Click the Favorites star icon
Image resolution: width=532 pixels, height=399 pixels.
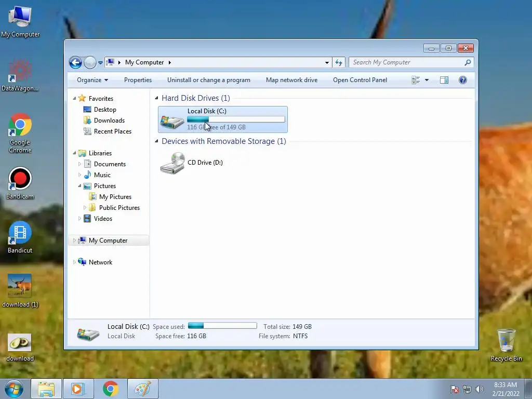pyautogui.click(x=82, y=98)
